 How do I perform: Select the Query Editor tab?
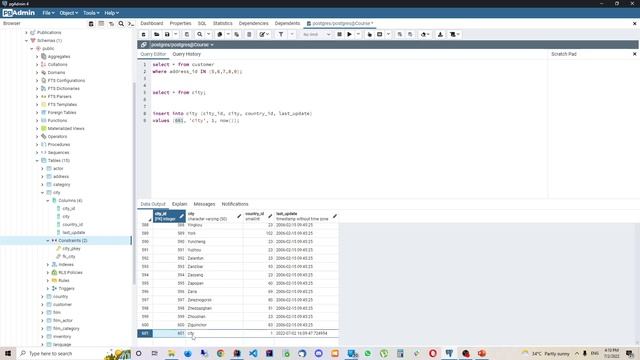(153, 54)
